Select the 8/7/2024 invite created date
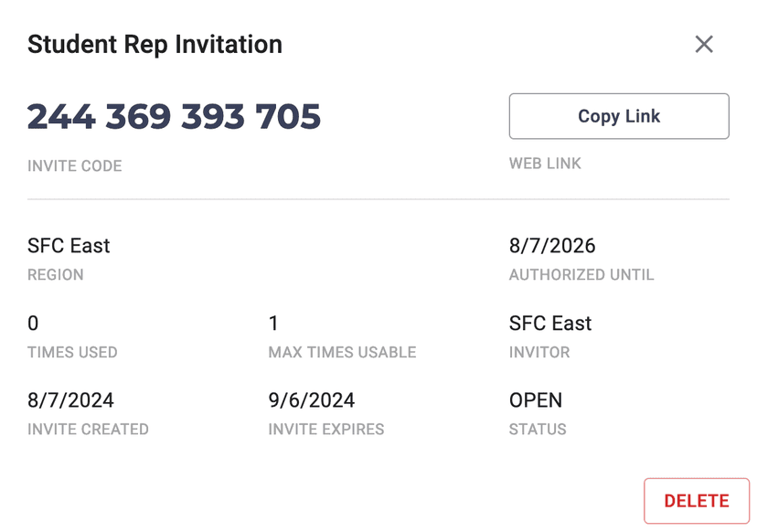This screenshot has height=532, width=757. (x=70, y=400)
